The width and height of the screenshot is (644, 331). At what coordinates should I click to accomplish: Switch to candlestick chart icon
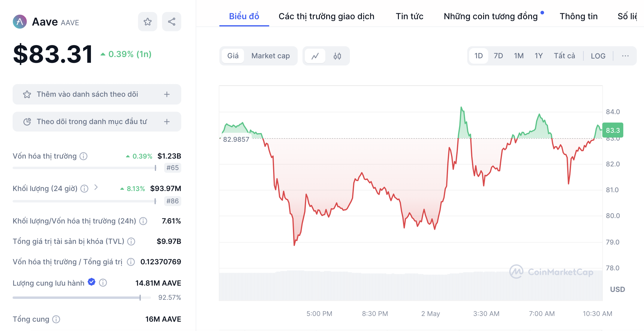337,56
